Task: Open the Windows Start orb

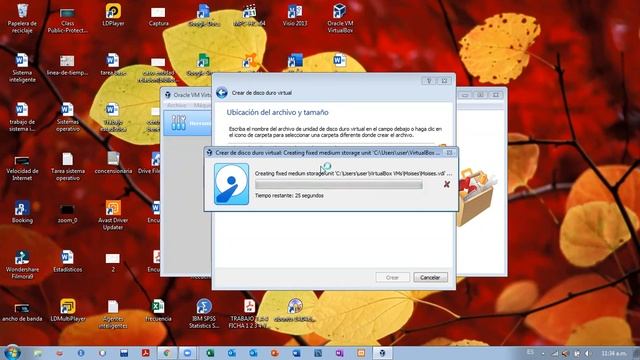Action: pyautogui.click(x=12, y=353)
